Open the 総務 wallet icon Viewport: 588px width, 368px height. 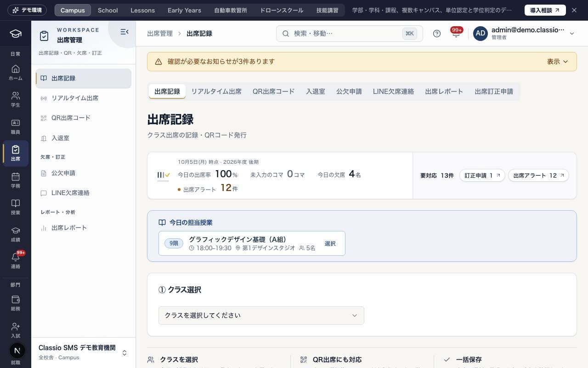(x=16, y=303)
